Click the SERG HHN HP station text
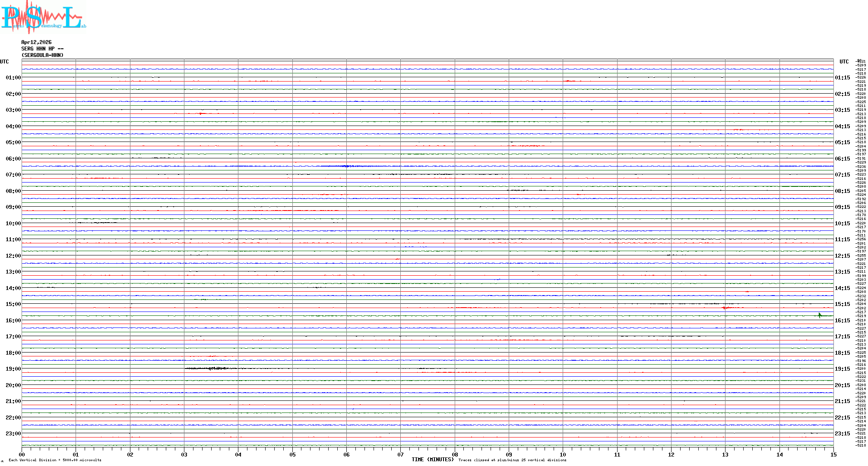 42,49
